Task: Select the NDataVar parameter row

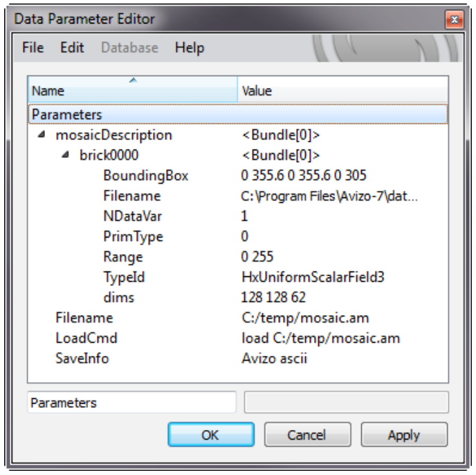Action: [238, 216]
